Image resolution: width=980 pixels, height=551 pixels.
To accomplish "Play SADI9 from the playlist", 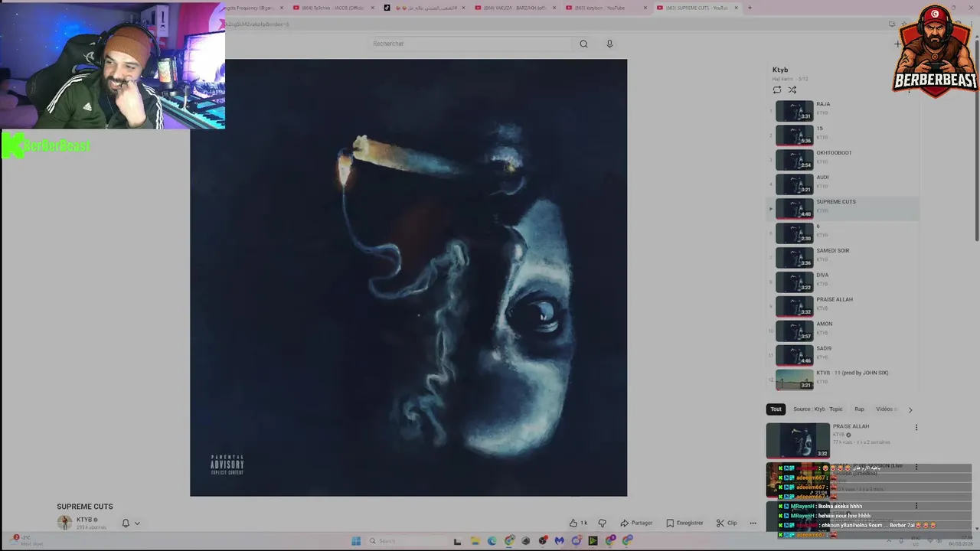I will (x=842, y=356).
